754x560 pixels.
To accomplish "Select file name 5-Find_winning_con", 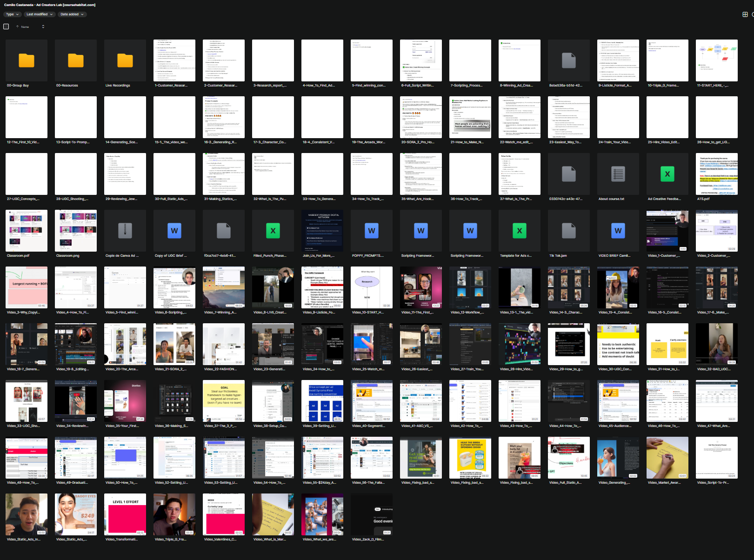I will (368, 86).
